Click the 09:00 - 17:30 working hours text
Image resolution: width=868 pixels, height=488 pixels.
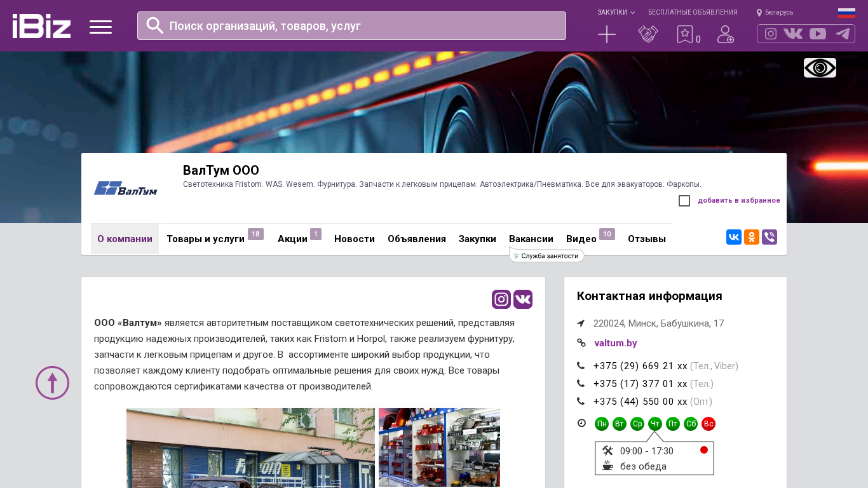click(647, 451)
